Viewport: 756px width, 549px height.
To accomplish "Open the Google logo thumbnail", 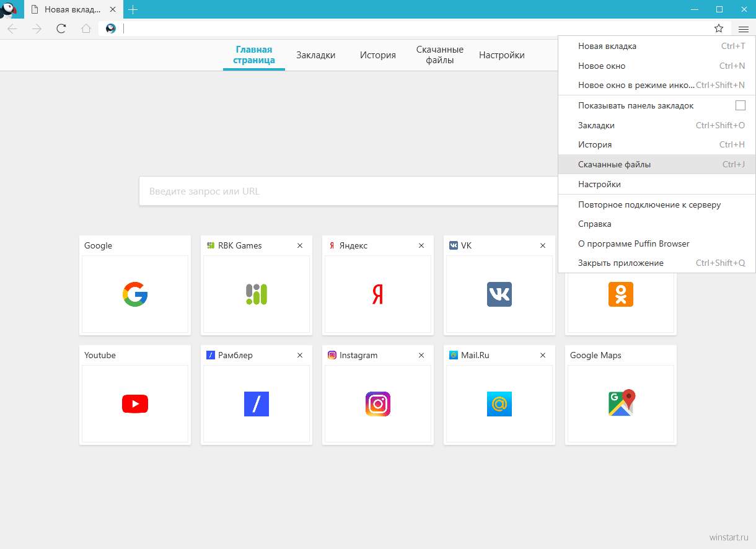I will click(x=135, y=294).
